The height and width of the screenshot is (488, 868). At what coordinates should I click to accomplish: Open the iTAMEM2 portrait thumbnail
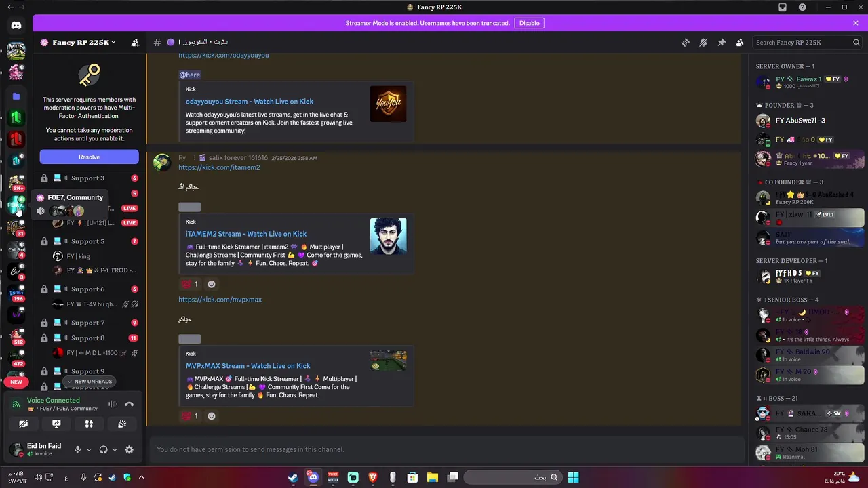(388, 236)
